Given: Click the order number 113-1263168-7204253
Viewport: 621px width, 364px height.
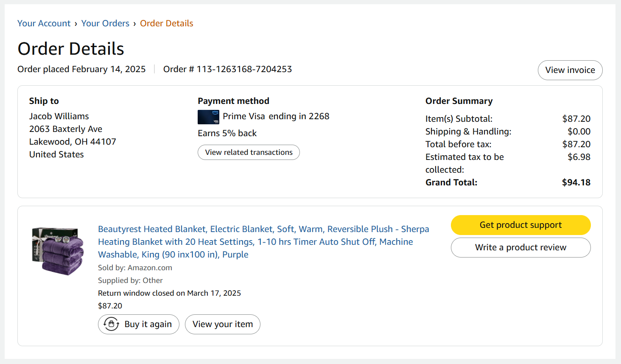Looking at the screenshot, I should point(244,69).
